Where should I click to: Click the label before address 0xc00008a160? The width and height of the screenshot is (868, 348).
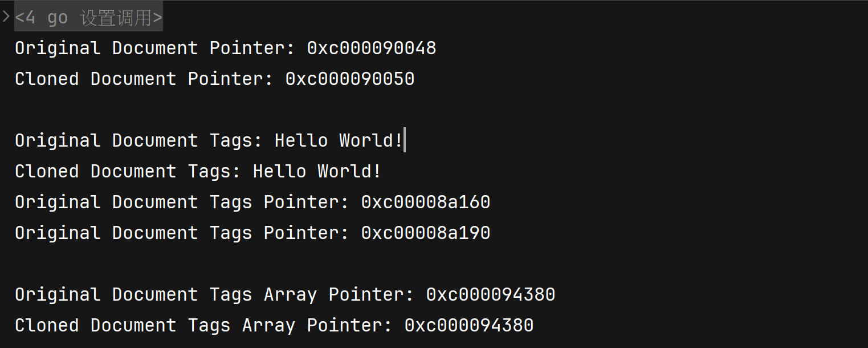click(182, 203)
